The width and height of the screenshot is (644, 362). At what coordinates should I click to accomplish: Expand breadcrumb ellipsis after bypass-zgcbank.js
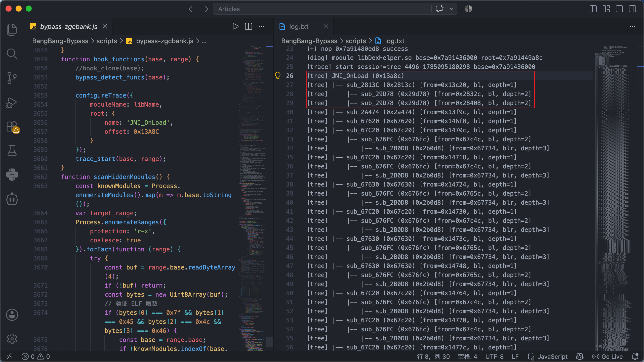pyautogui.click(x=204, y=41)
